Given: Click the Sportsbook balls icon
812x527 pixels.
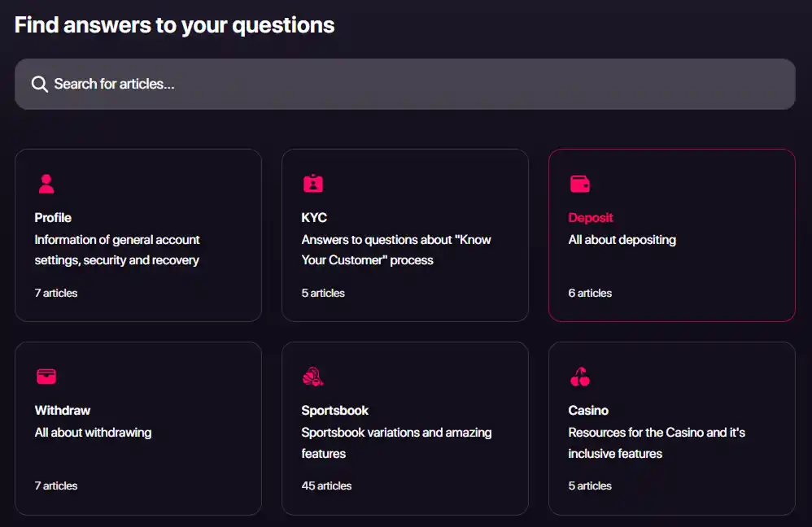Looking at the screenshot, I should pyautogui.click(x=312, y=377).
